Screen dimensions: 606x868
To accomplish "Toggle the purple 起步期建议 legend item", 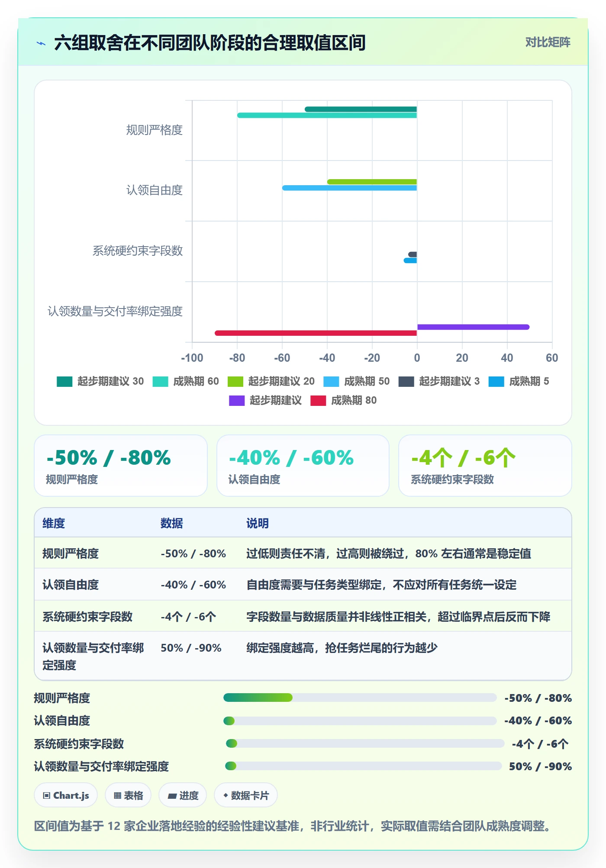I will pos(265,400).
